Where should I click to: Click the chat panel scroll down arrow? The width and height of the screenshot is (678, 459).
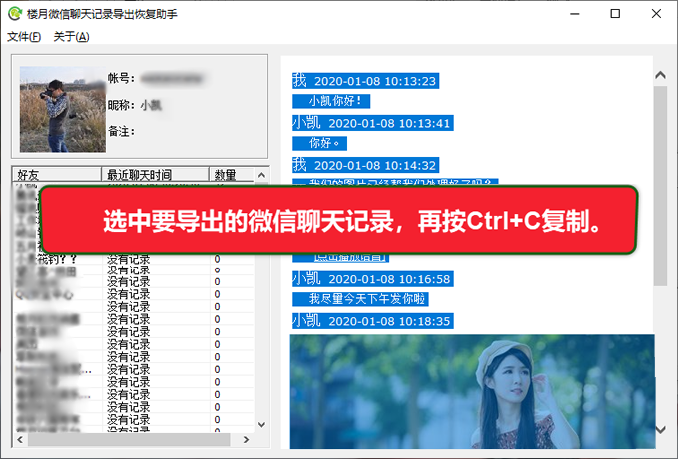[660, 429]
